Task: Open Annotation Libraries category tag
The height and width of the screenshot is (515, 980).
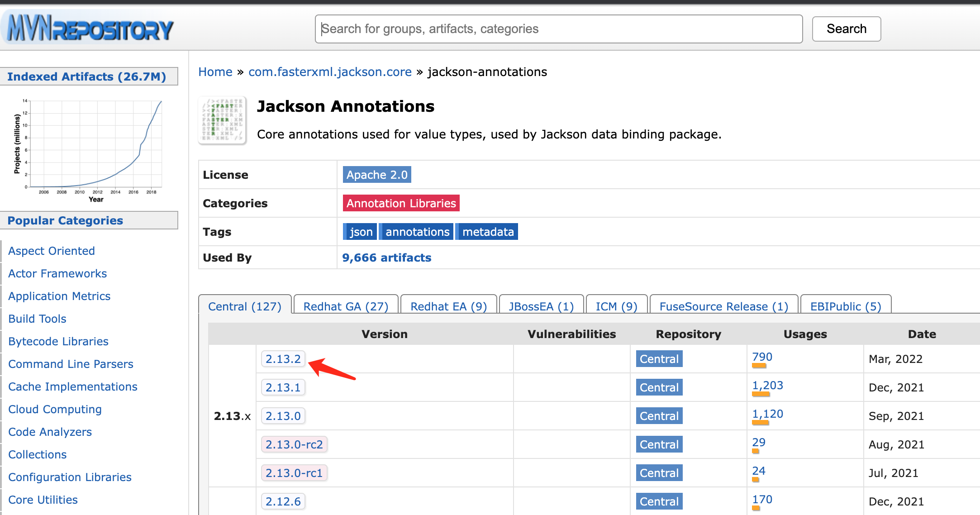Action: [x=401, y=203]
